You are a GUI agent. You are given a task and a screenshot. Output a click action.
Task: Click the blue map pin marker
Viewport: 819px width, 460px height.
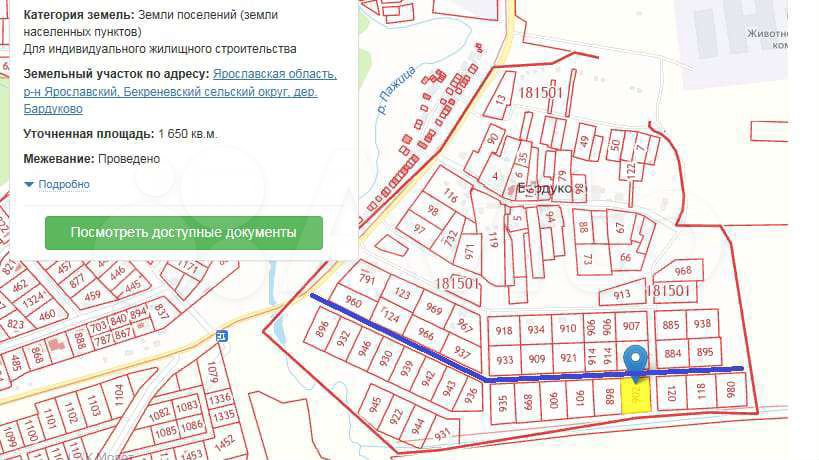point(635,360)
